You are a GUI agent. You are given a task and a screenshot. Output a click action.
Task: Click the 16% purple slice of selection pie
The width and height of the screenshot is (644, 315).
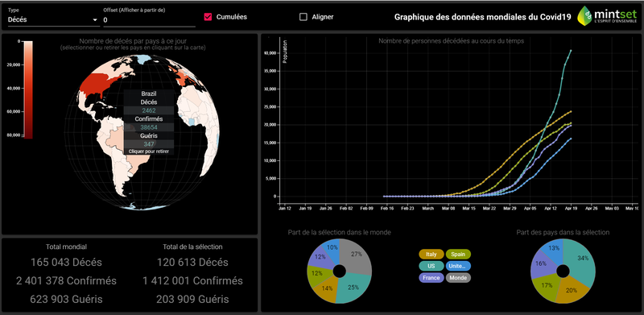click(x=542, y=263)
